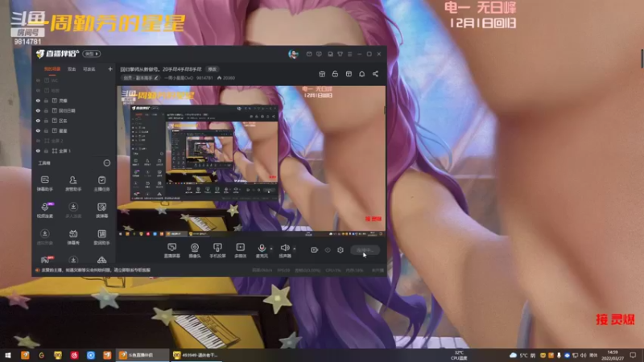Screen dimensions: 644x362
Task: Add a 多媒体 media source
Action: (x=240, y=250)
